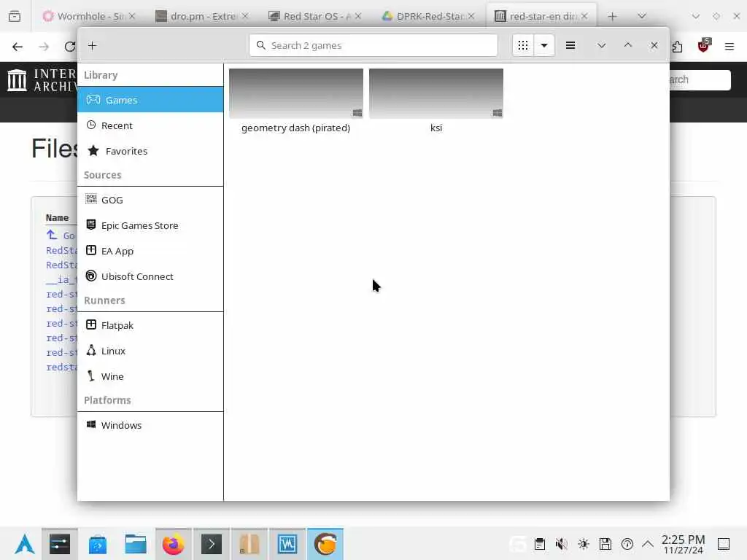747x560 pixels.
Task: Switch to Lutris in taskbar
Action: (325, 544)
